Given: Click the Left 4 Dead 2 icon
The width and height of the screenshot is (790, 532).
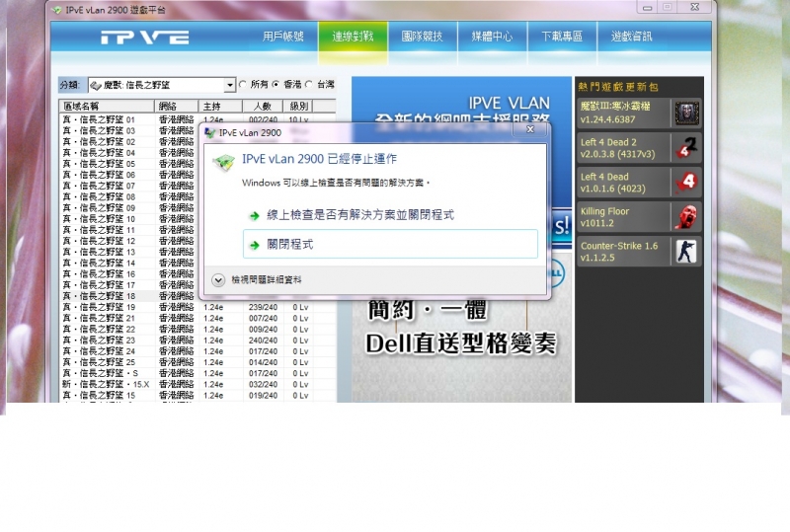Looking at the screenshot, I should [686, 148].
